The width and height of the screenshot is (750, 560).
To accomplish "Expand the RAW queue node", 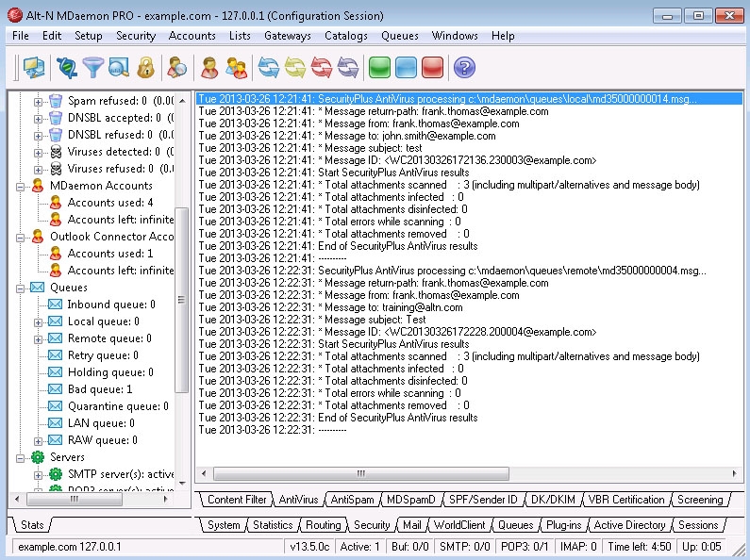I will tap(38, 441).
